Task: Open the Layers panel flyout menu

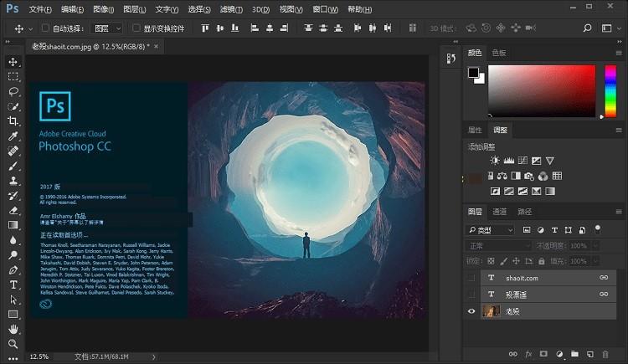Action: point(619,212)
